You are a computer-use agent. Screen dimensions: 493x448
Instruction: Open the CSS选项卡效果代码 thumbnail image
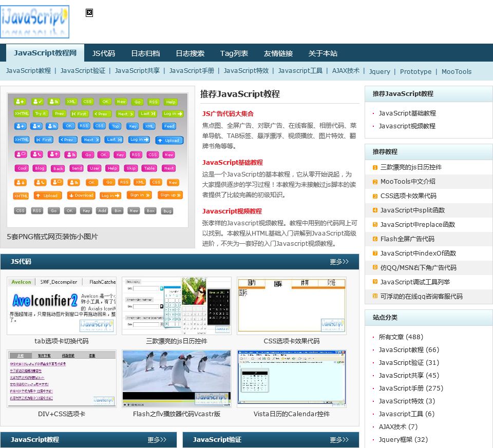click(x=292, y=306)
